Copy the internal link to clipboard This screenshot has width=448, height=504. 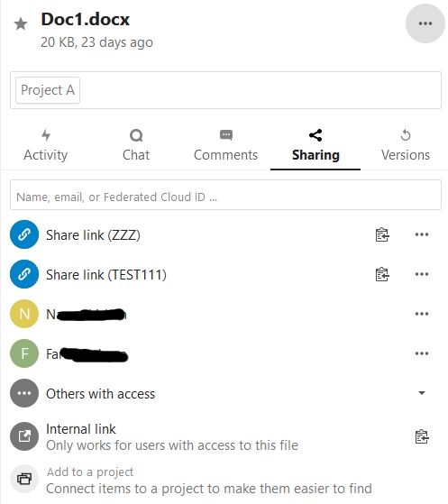coord(422,436)
